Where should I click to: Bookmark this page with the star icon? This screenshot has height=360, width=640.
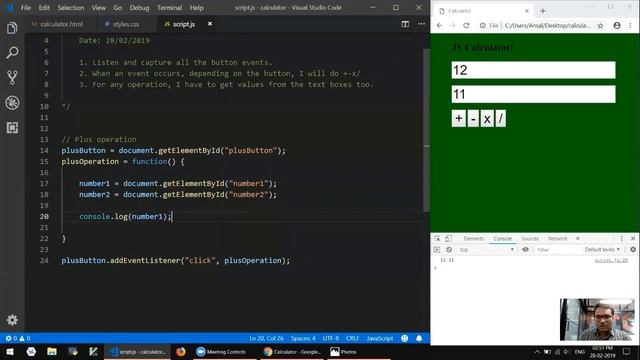pos(600,25)
